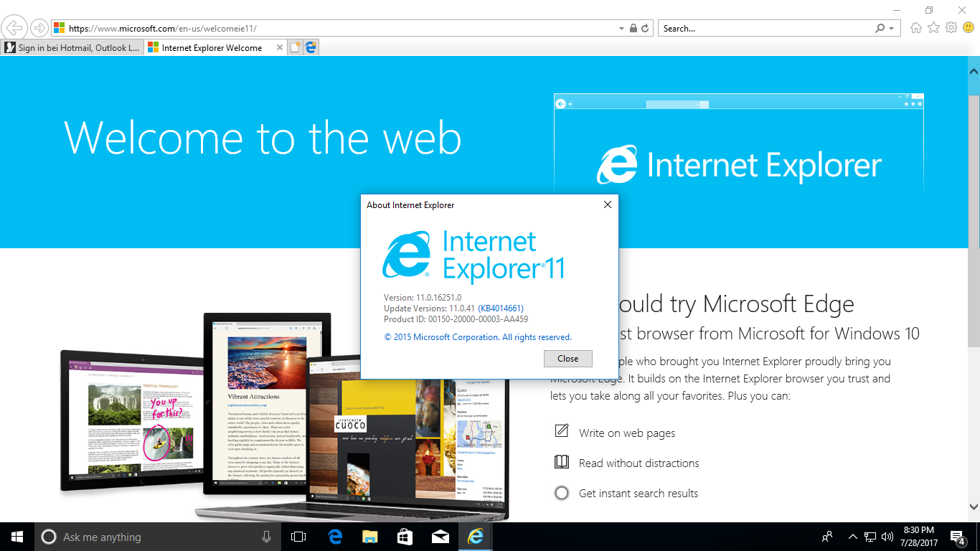Click 'Get instant search results' text
980x551 pixels.
(x=639, y=493)
